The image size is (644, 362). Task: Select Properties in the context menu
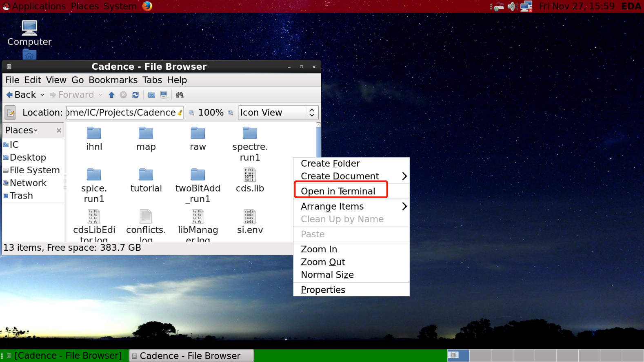click(x=323, y=290)
